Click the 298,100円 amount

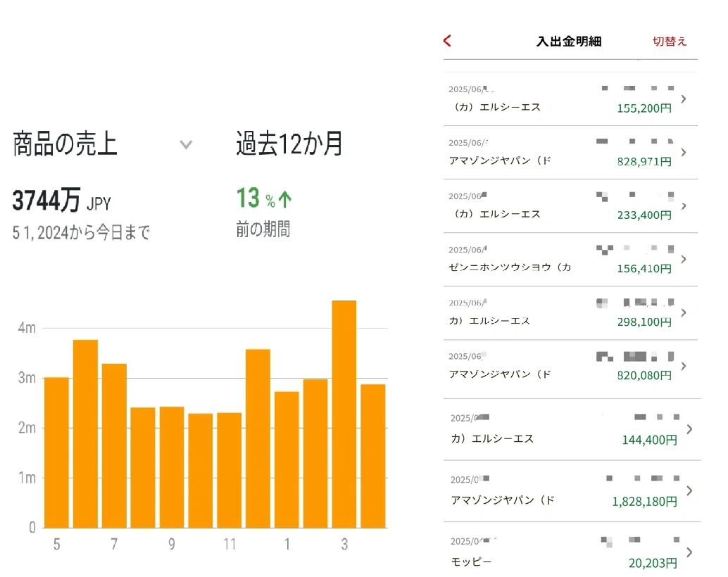pyautogui.click(x=644, y=322)
